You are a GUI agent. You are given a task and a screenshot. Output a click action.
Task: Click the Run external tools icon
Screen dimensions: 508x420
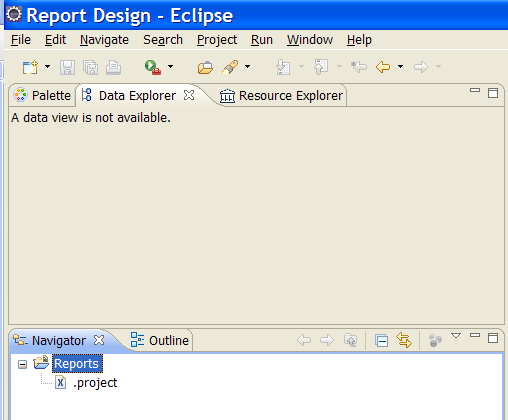(x=153, y=67)
